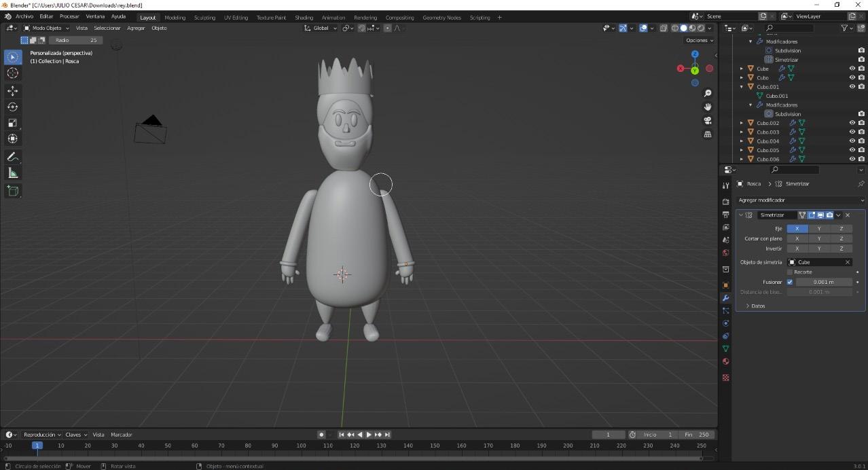Activate the Annotate pencil tool

click(12, 157)
